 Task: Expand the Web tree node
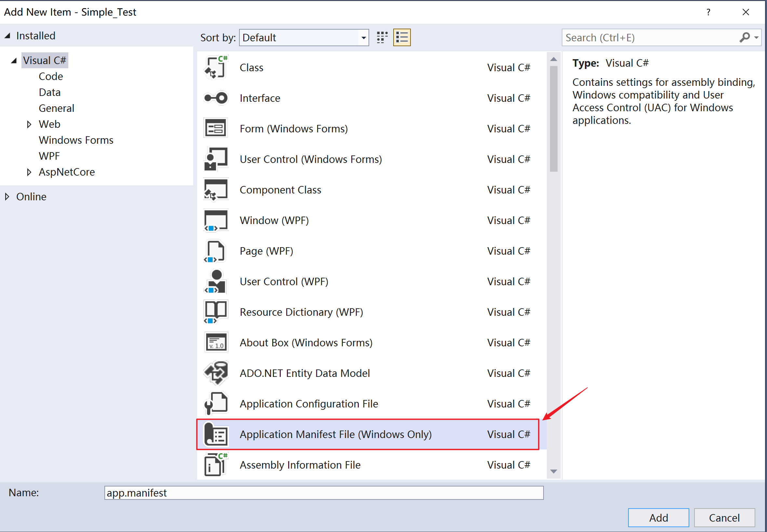coord(29,124)
